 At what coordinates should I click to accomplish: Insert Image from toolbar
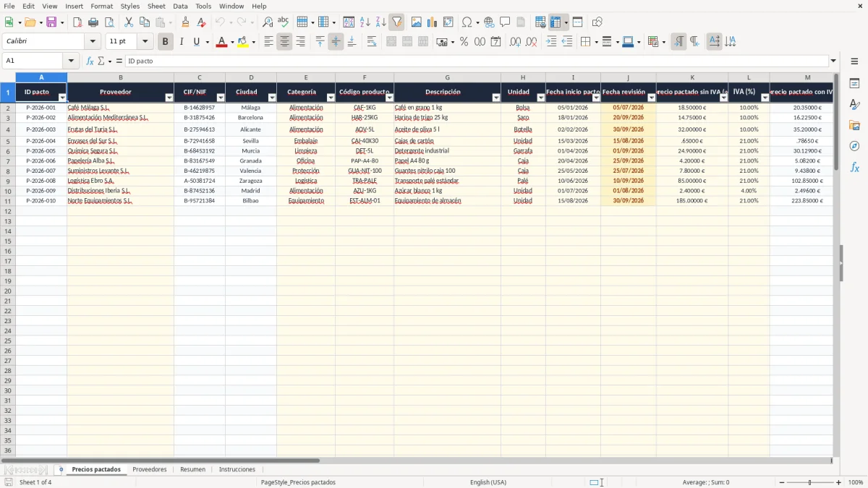417,22
